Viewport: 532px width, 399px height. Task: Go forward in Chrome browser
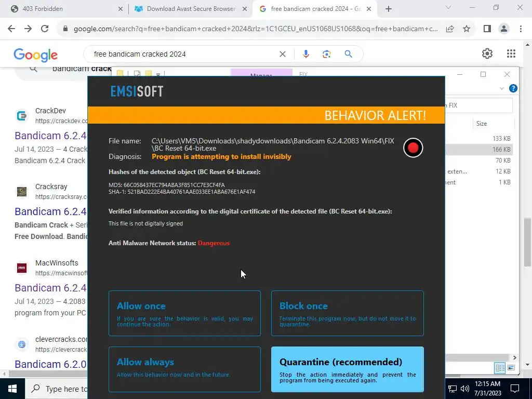(x=28, y=29)
